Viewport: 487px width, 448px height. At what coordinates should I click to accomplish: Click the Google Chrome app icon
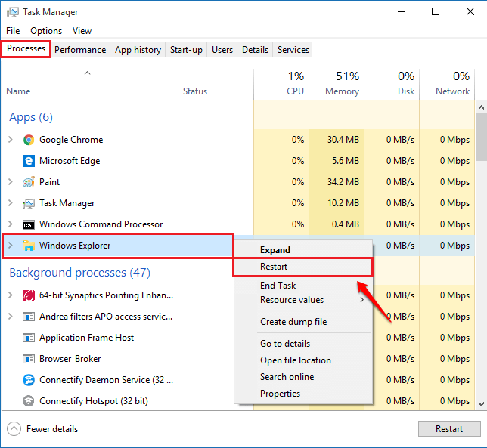29,140
